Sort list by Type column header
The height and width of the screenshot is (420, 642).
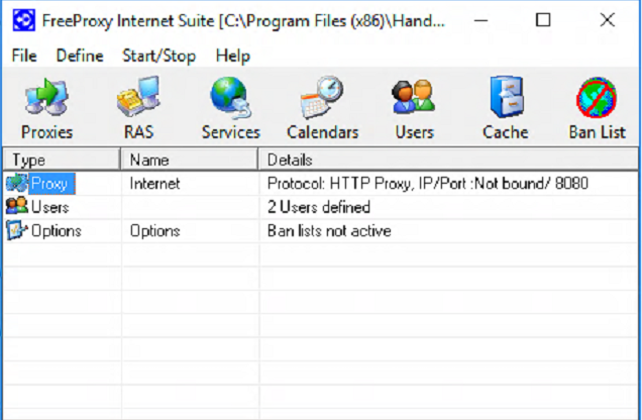tap(60, 159)
